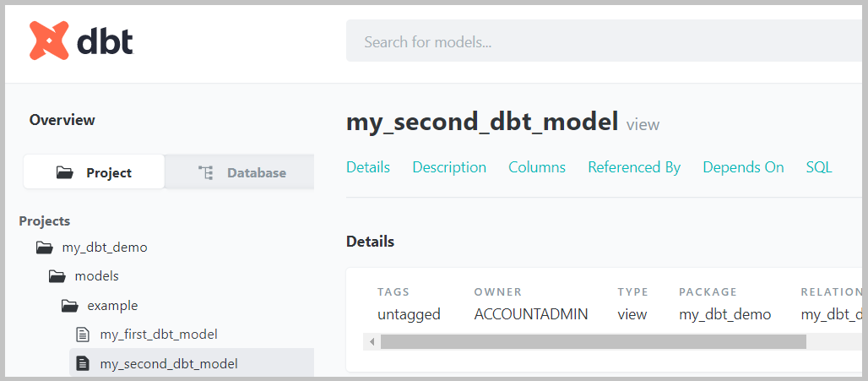The height and width of the screenshot is (381, 868).
Task: Click the my_second_dbt_model page heading
Action: click(482, 122)
